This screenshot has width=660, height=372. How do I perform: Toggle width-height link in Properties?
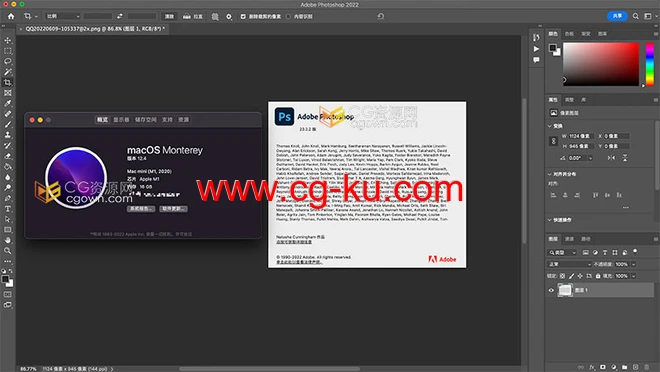(554, 141)
